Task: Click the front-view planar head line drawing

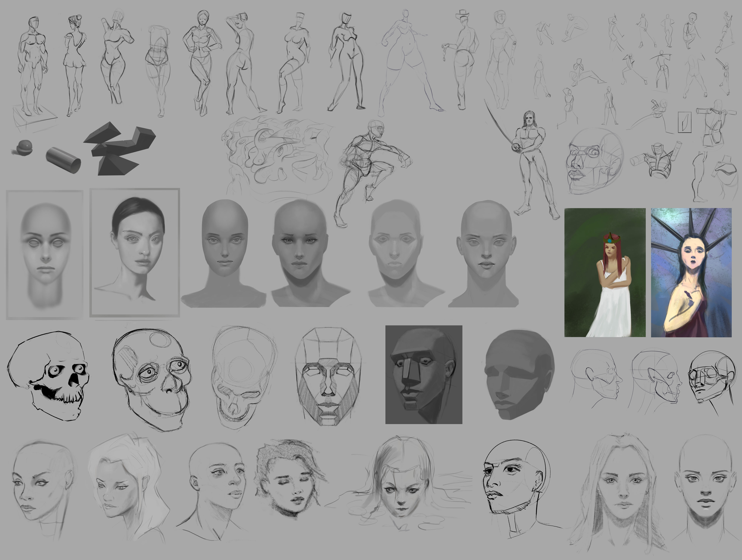Action: 329,376
